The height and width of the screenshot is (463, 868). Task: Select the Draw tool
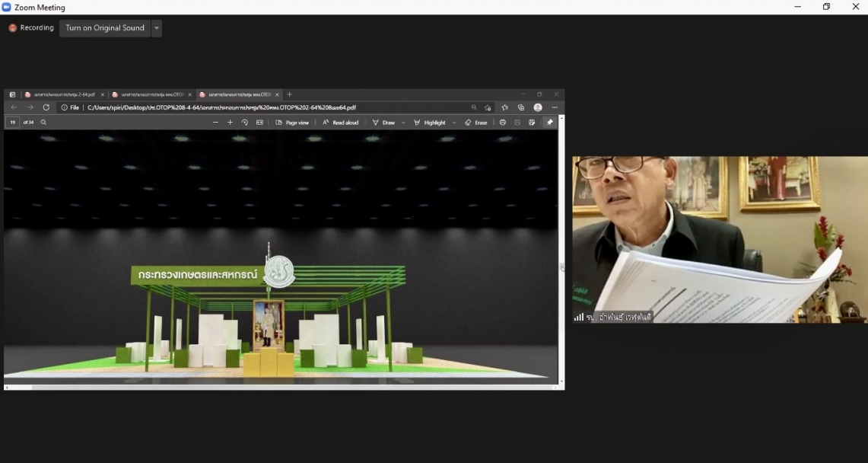click(x=383, y=123)
